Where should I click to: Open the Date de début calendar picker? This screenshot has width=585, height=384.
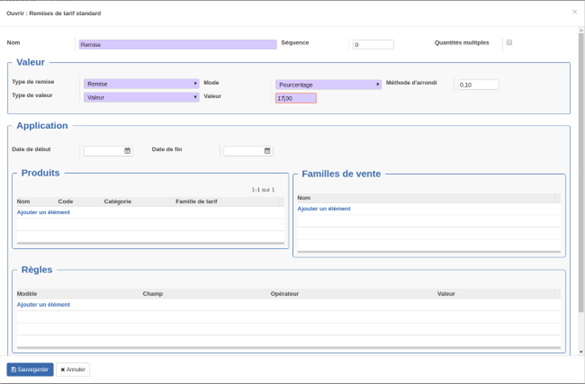pyautogui.click(x=127, y=151)
